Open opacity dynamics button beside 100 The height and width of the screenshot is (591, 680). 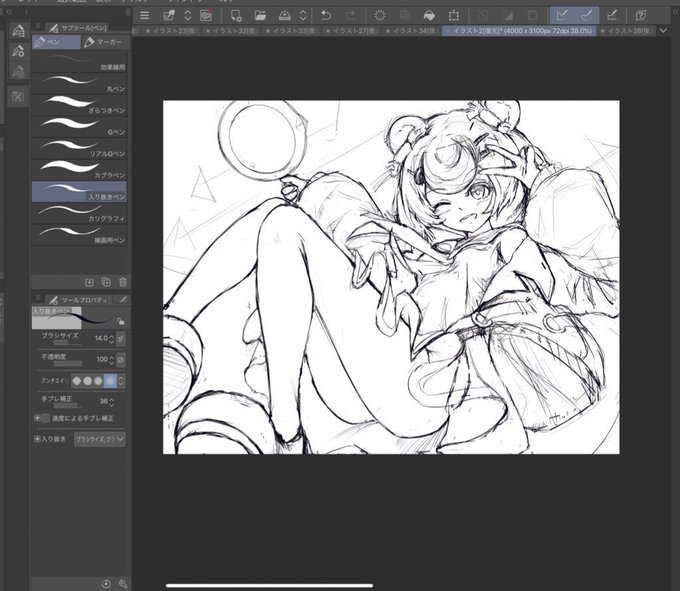121,359
